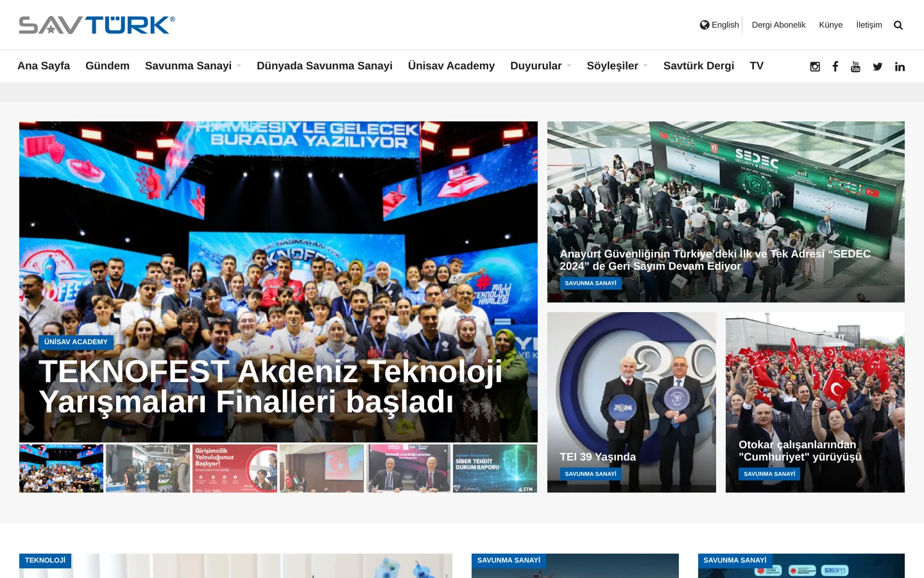Open the Facebook page icon
Image resolution: width=924 pixels, height=578 pixels.
click(835, 66)
